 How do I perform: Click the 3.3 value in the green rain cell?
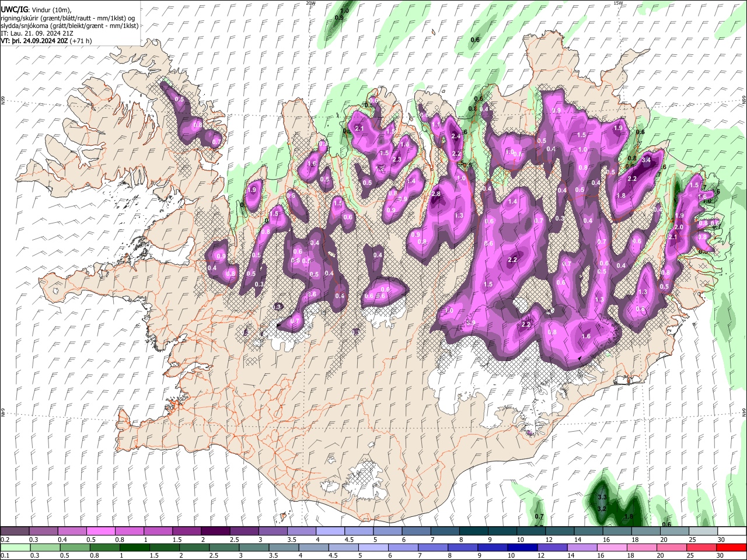click(603, 497)
